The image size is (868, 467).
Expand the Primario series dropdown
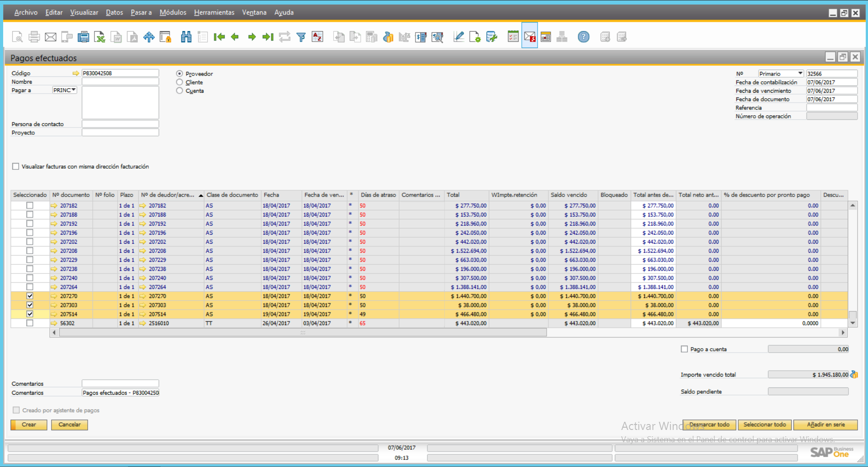click(x=800, y=73)
